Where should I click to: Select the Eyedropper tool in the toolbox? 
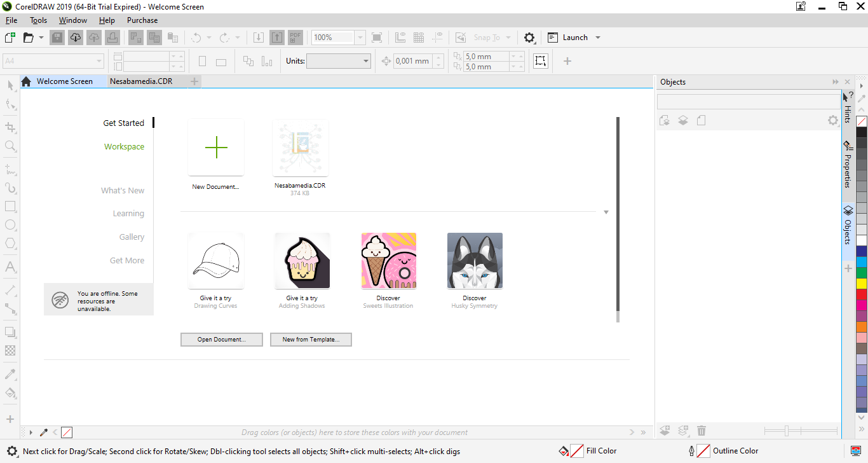(10, 374)
